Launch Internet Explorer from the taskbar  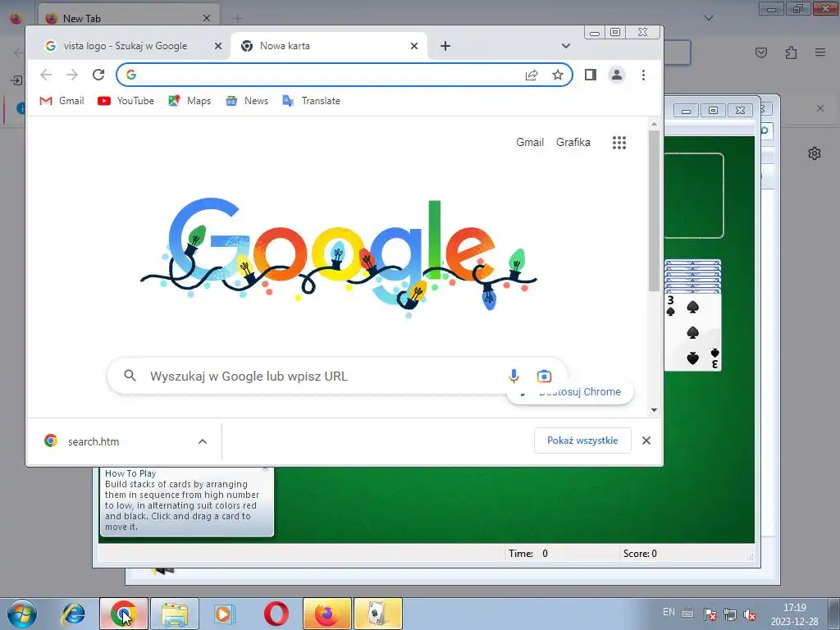coord(73,614)
